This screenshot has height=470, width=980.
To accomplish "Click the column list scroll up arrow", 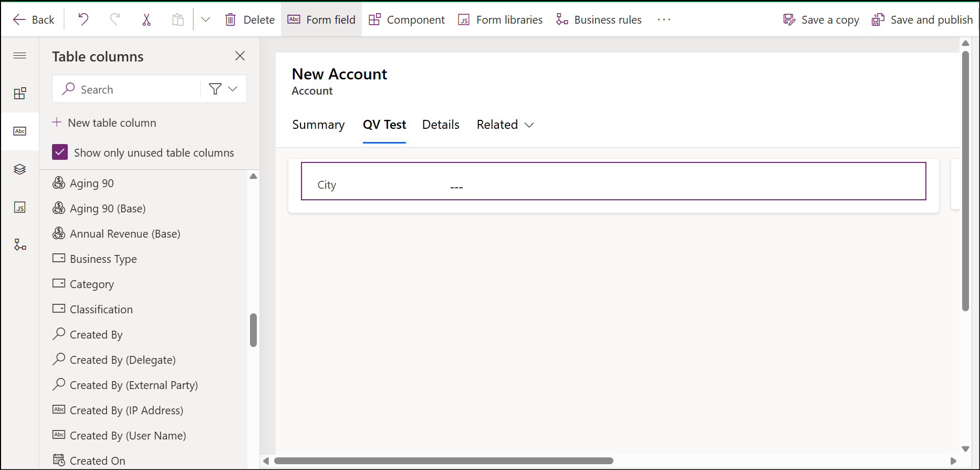I will [x=253, y=177].
